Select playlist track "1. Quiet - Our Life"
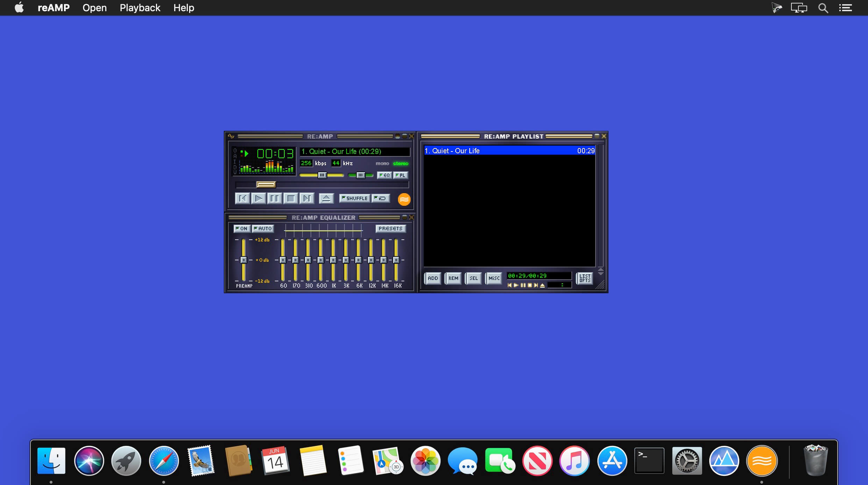Viewport: 868px width, 485px height. tap(510, 151)
